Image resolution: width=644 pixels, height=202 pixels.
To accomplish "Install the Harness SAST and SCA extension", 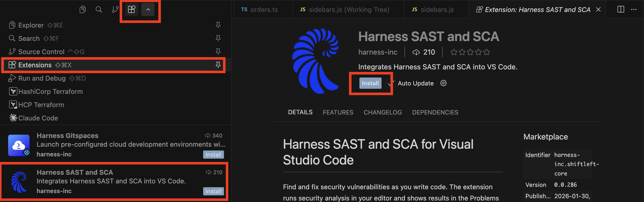I will click(370, 83).
